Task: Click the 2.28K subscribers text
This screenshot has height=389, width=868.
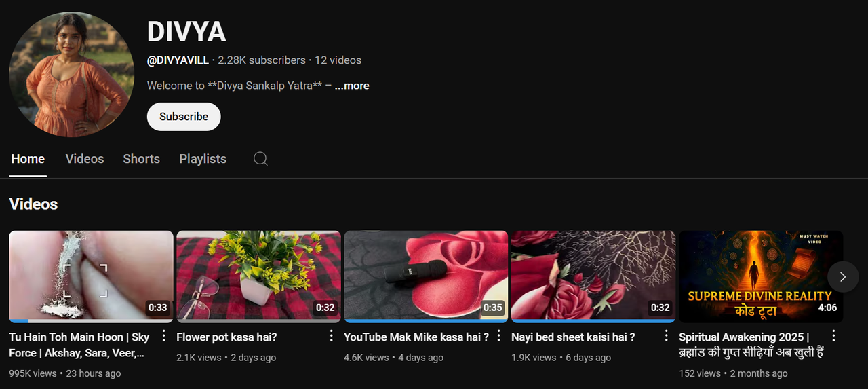Action: 262,60
